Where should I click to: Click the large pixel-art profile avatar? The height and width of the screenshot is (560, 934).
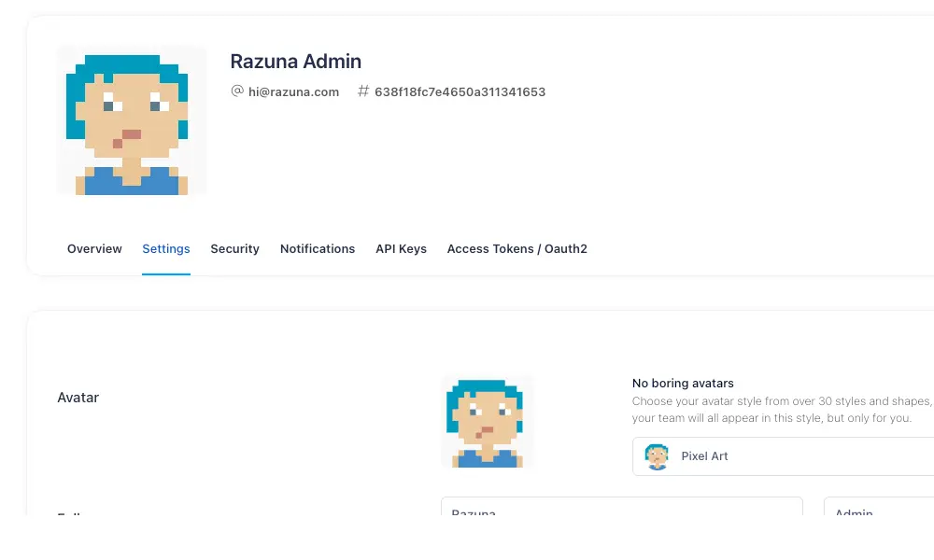click(132, 120)
